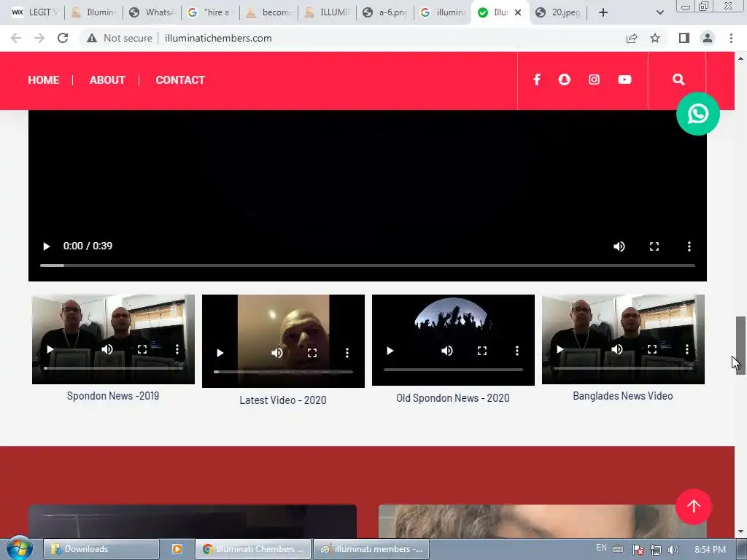Image resolution: width=747 pixels, height=560 pixels.
Task: Play the Latest Video - 2020 clip
Action: pos(220,353)
